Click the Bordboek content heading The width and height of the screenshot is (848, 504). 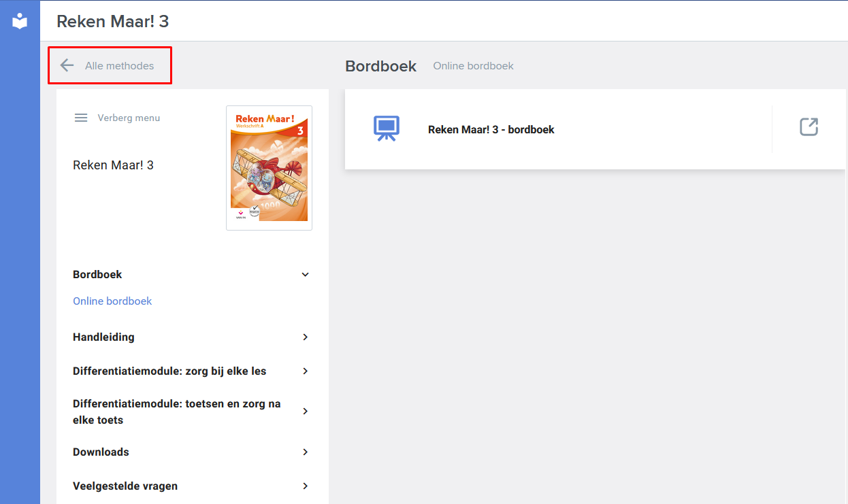[380, 66]
